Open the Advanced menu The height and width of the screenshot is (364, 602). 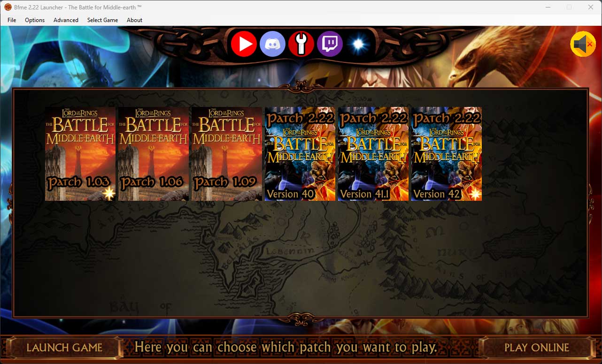pos(66,20)
